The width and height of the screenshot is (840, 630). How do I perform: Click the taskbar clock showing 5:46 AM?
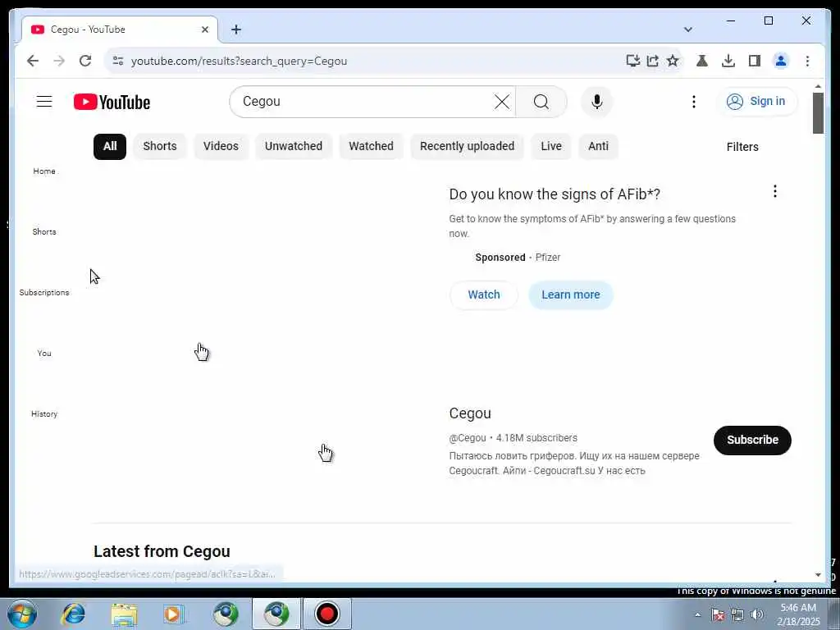coord(798,614)
